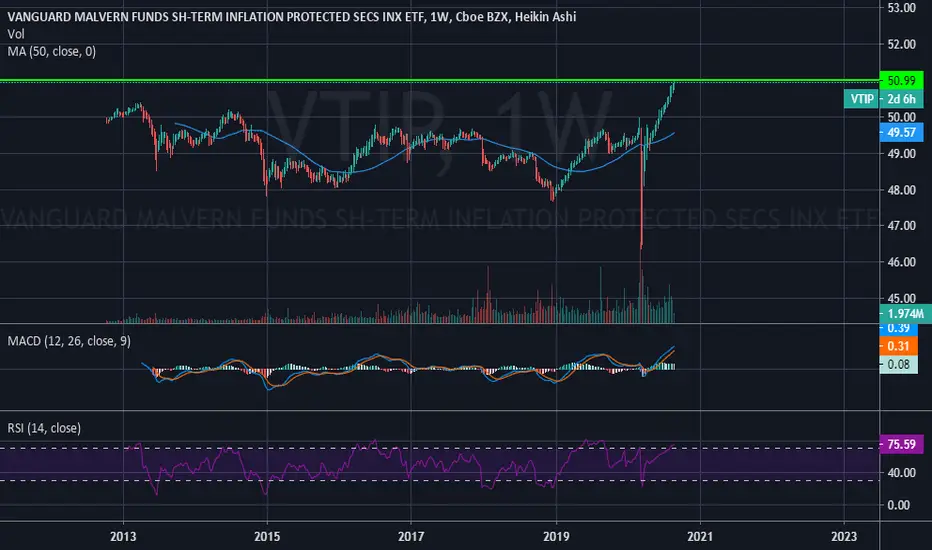Screen dimensions: 932x550
Task: Click the 47.00 price axis label
Action: pos(902,225)
